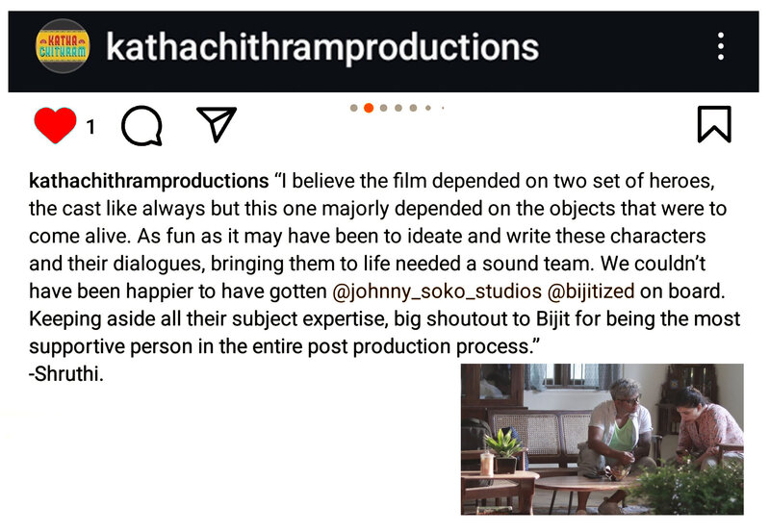View the like count number
770x532 pixels.
coord(90,127)
